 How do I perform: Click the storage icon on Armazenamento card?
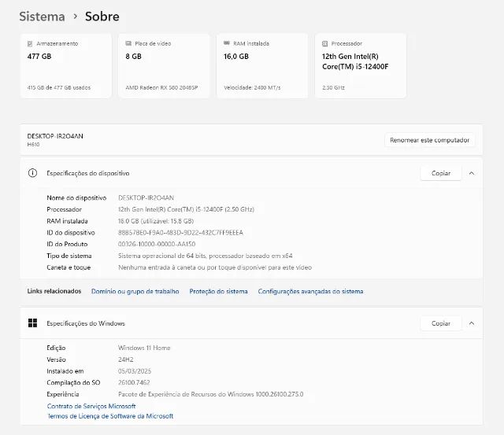coord(30,43)
